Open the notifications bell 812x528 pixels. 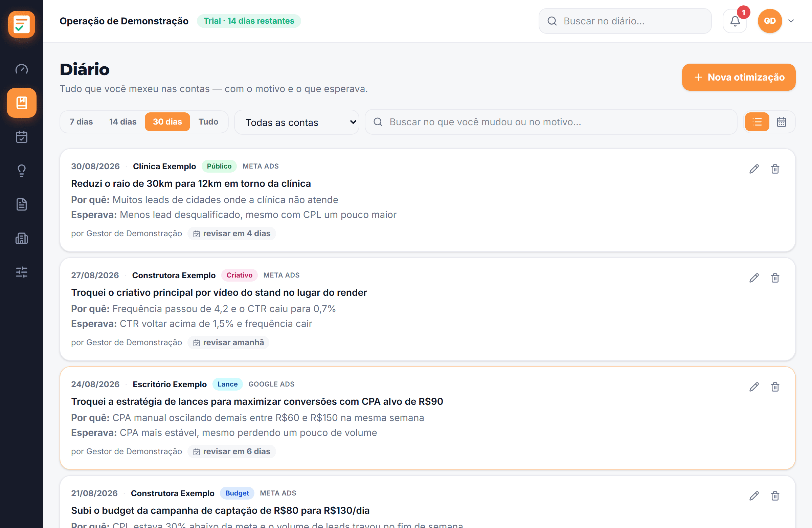735,21
